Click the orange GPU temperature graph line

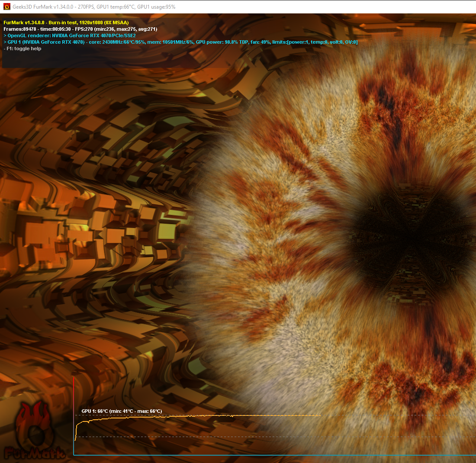point(197,416)
